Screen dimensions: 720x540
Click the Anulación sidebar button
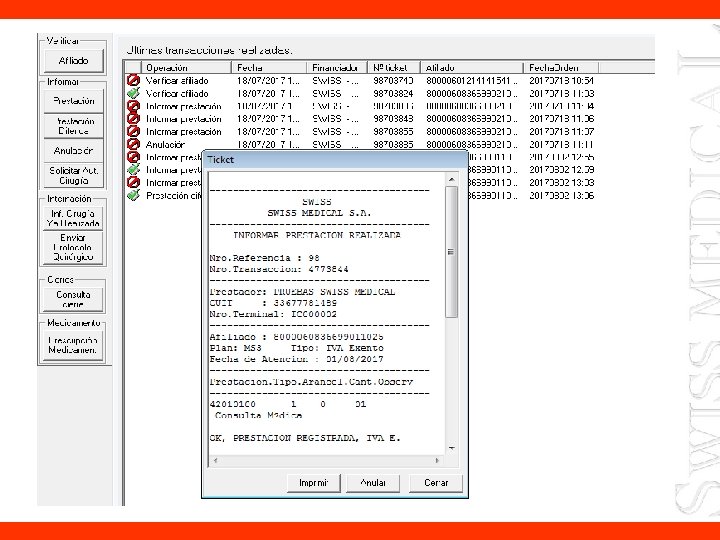[x=73, y=151]
